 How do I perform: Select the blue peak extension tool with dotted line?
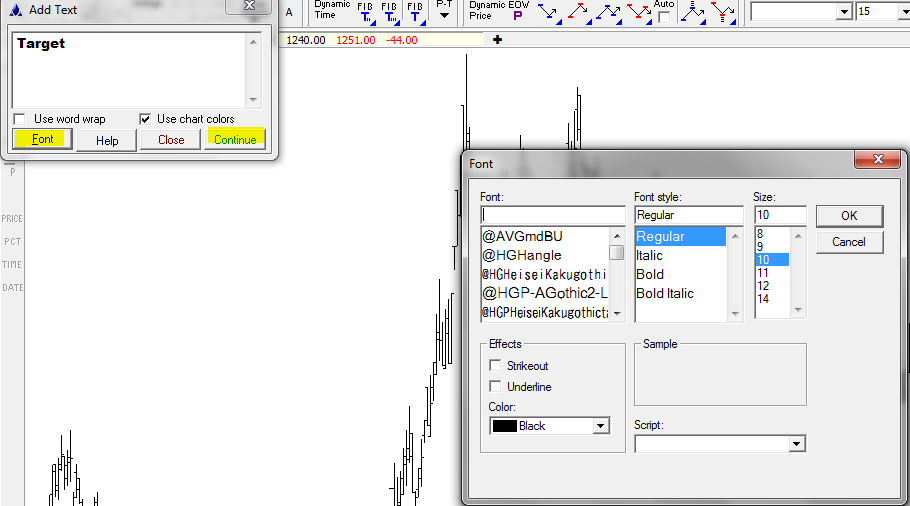pyautogui.click(x=693, y=13)
